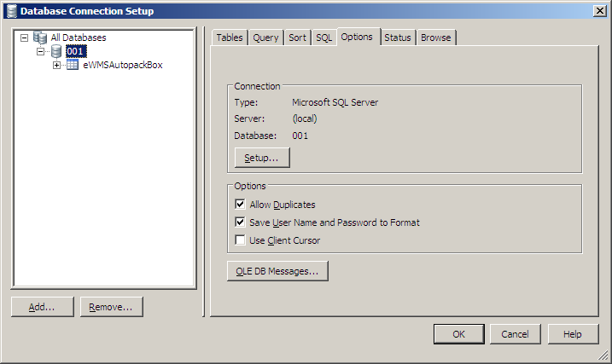Screen dimensions: 612x364
Task: Expand the eWMSAutopackBox table node
Action: (x=56, y=65)
